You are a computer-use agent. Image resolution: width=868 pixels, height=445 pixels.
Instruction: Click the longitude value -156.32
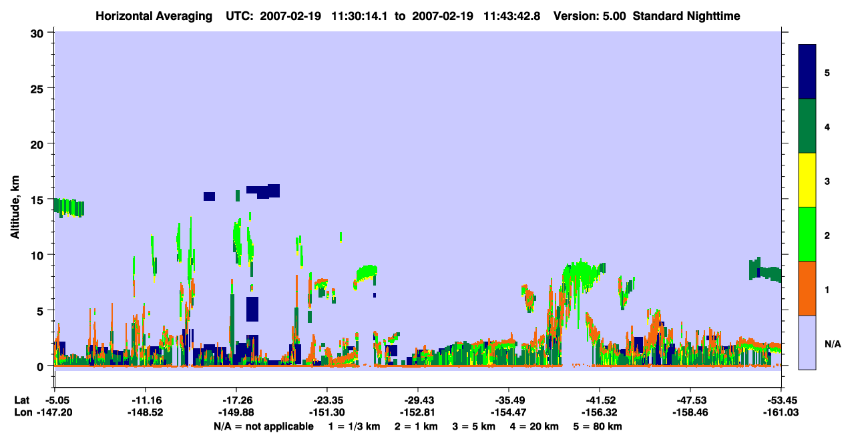[600, 413]
